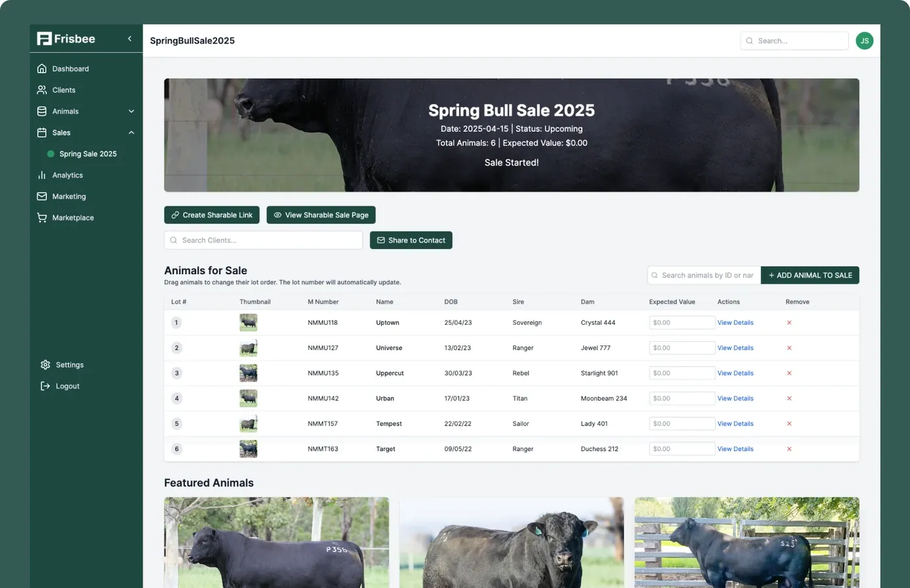Screen dimensions: 910x588
Task: Open featured bull photo marked S23
Action: [747, 543]
